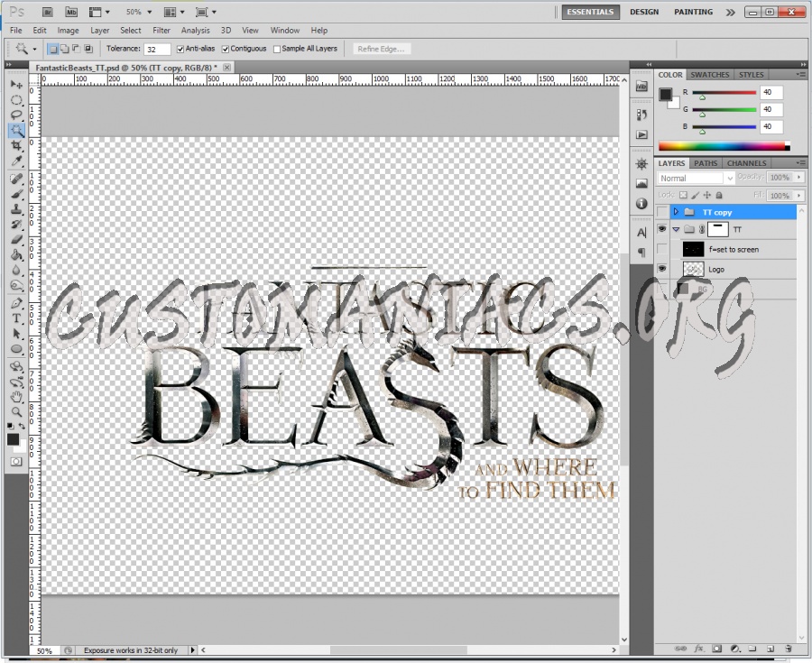This screenshot has height=663, width=812.
Task: Toggle the Contiguous checkbox
Action: [x=226, y=50]
